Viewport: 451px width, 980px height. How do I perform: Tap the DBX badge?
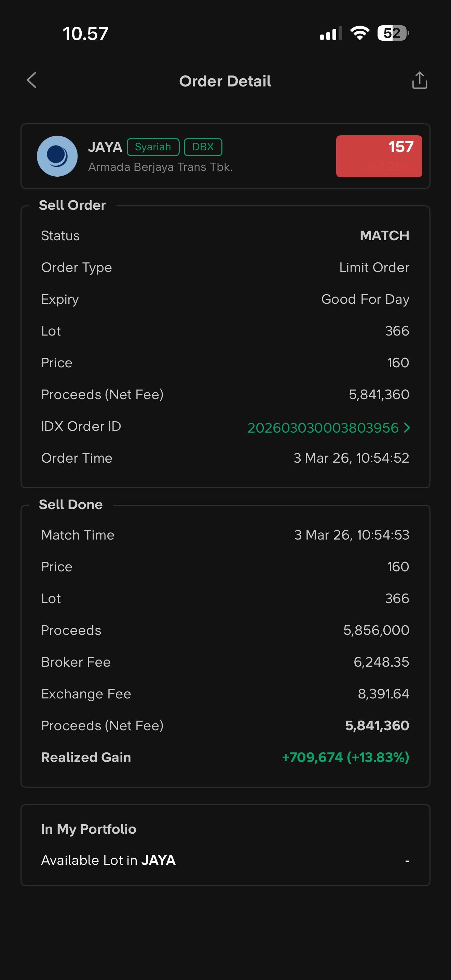(x=203, y=147)
